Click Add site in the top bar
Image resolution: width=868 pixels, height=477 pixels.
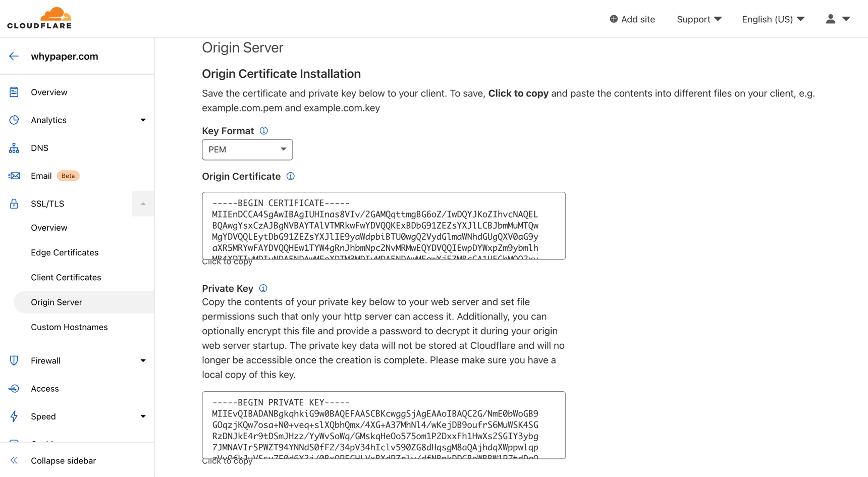(632, 19)
